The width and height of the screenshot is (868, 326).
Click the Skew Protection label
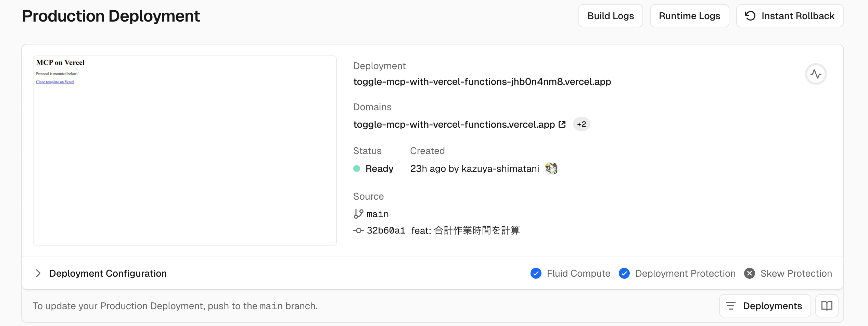coord(796,273)
